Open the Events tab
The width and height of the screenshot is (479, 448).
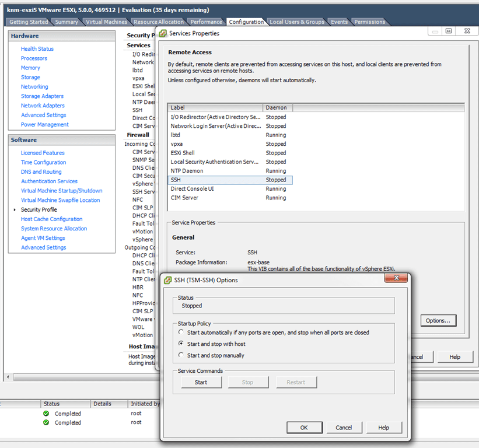pos(339,22)
